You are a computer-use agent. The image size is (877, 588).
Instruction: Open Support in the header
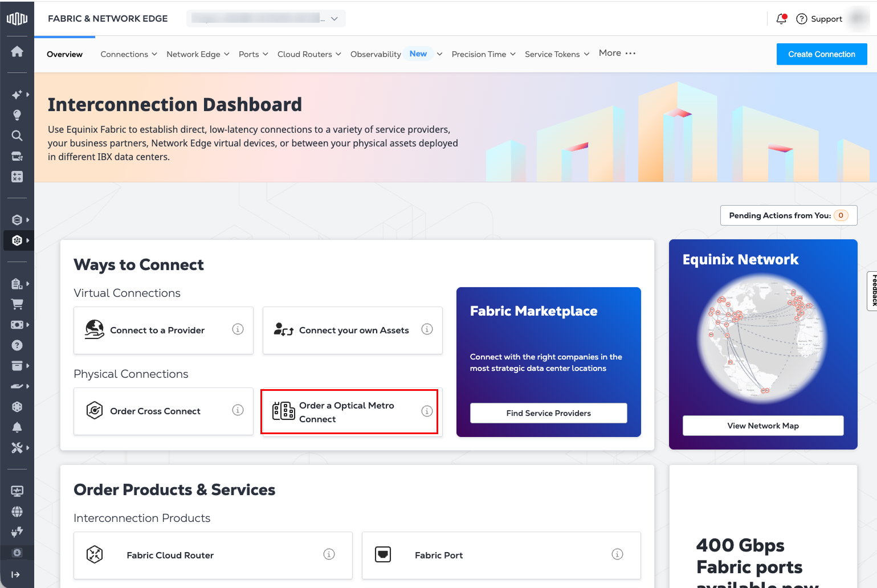point(819,19)
